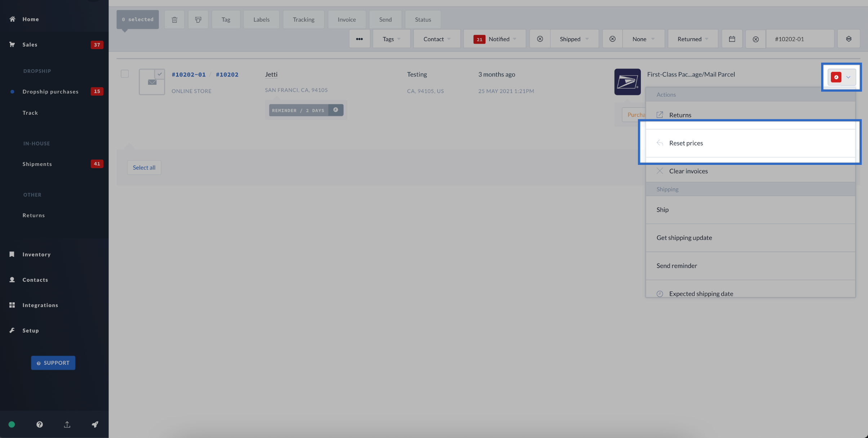The height and width of the screenshot is (438, 868).
Task: Open Contacts in the sidebar
Action: click(35, 280)
